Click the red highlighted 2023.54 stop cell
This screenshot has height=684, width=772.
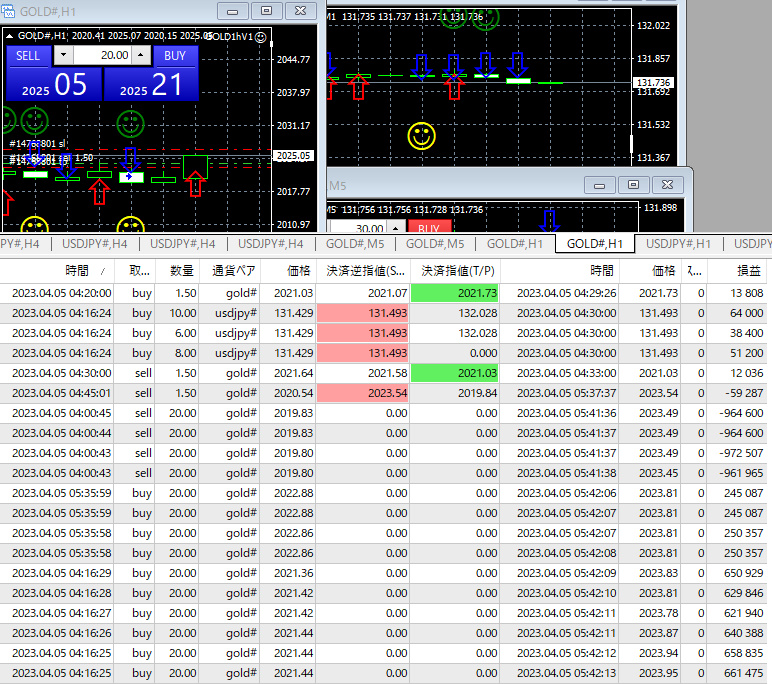[x=363, y=393]
